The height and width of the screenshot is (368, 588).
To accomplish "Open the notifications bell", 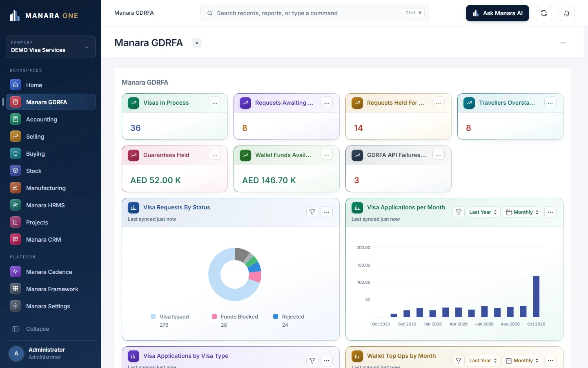I will (567, 13).
